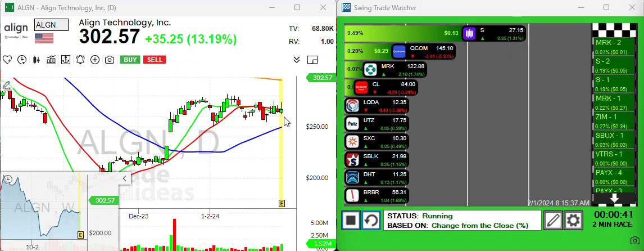
Task: Click QCOM price value 145.10
Action: coord(446,48)
